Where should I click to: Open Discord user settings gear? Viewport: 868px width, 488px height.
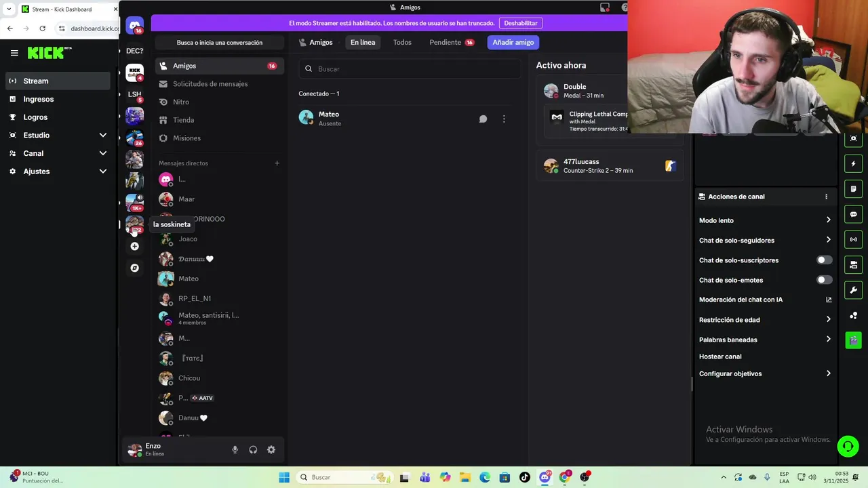(271, 449)
